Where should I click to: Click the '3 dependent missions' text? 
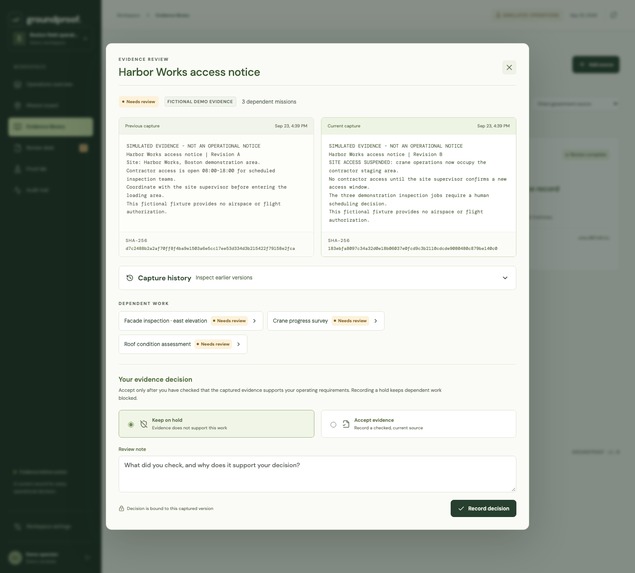269,102
